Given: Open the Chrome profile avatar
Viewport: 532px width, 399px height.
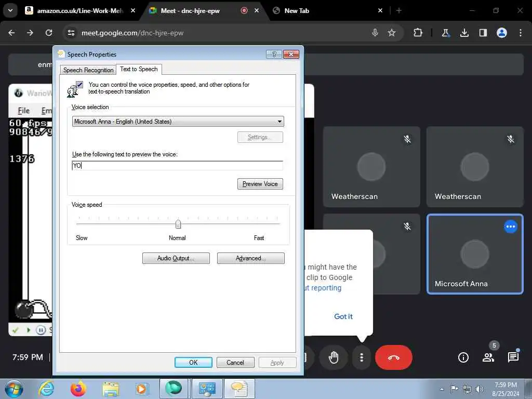Looking at the screenshot, I should (502, 33).
